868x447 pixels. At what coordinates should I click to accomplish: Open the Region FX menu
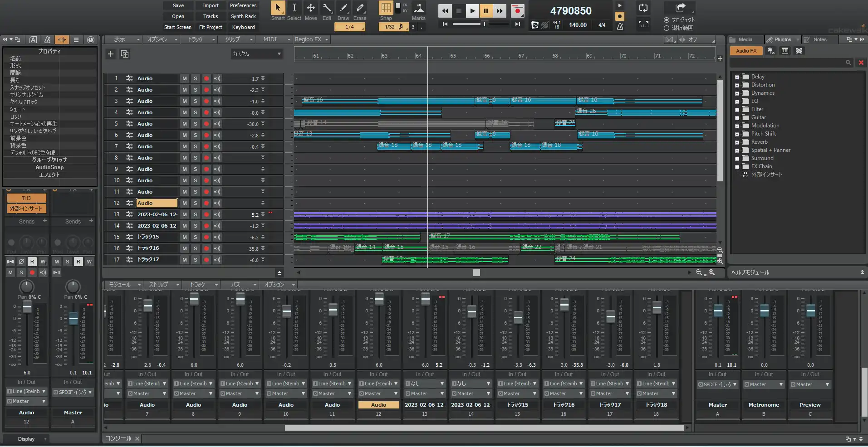[x=311, y=39]
